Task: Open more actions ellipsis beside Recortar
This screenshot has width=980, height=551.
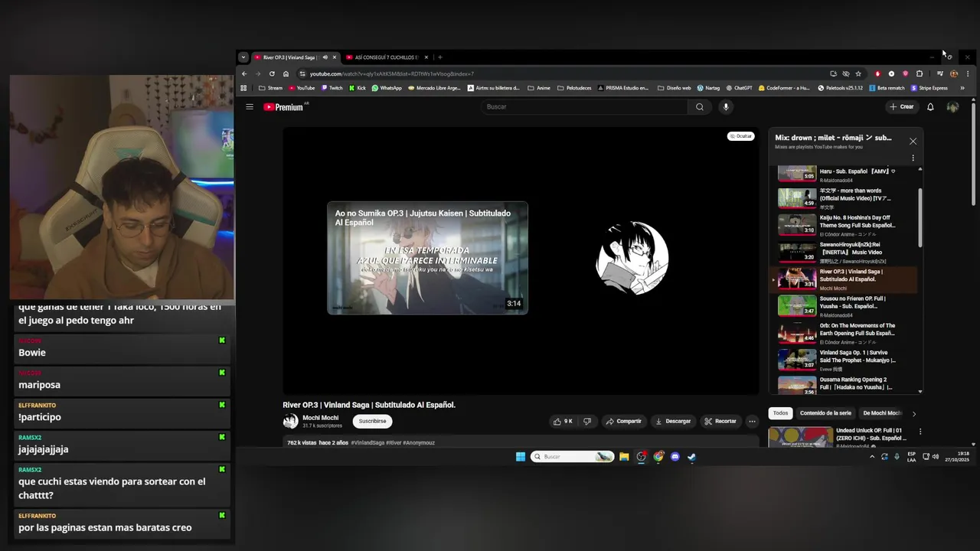Action: [x=752, y=421]
